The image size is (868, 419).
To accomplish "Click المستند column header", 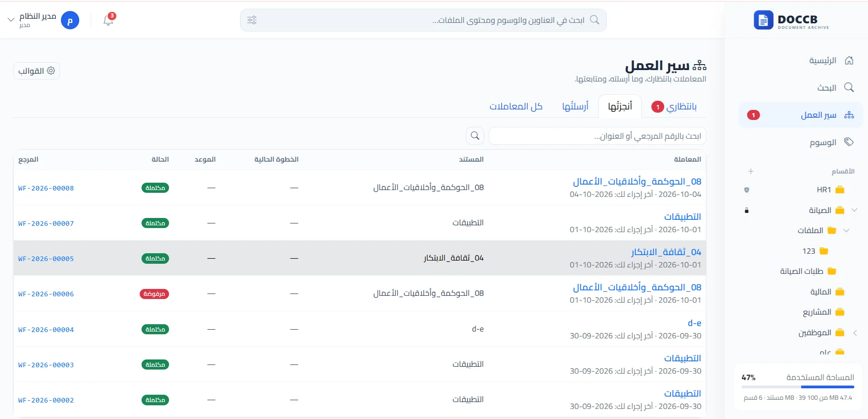I will click(x=471, y=159).
